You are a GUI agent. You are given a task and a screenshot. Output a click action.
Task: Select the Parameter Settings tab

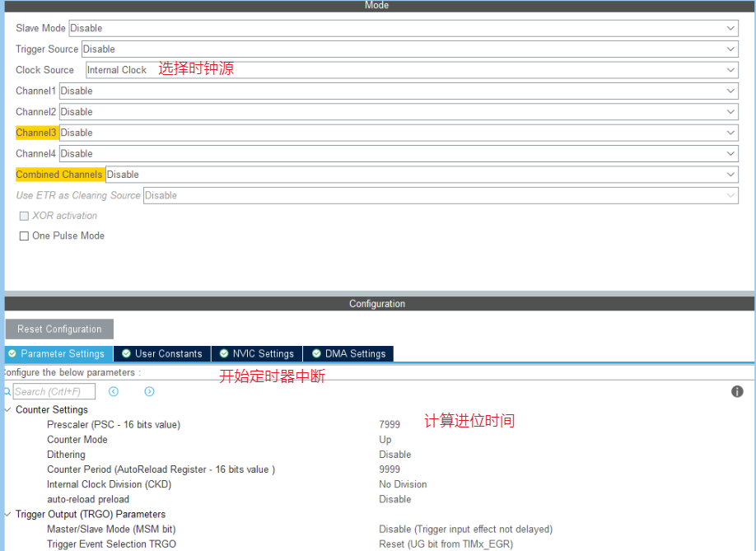coord(56,354)
